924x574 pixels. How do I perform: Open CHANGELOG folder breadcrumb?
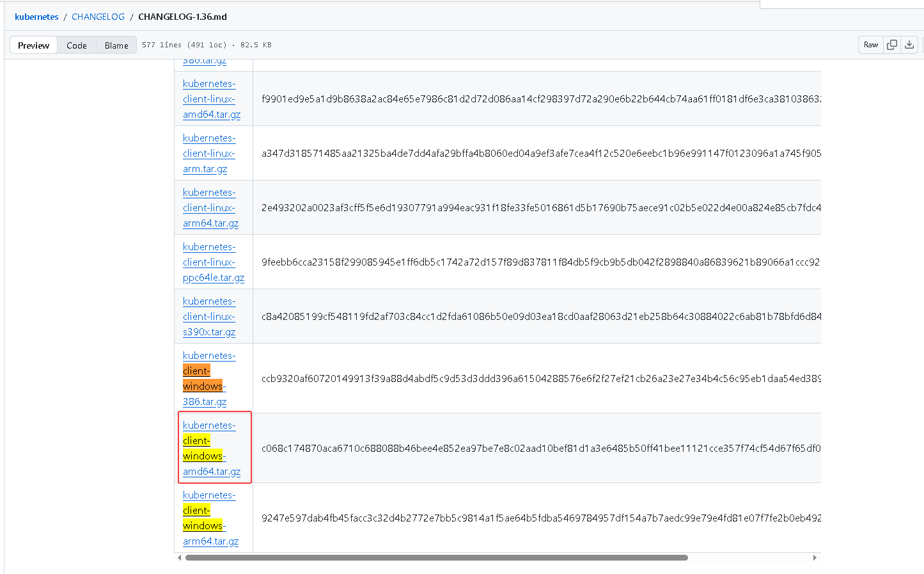(98, 17)
